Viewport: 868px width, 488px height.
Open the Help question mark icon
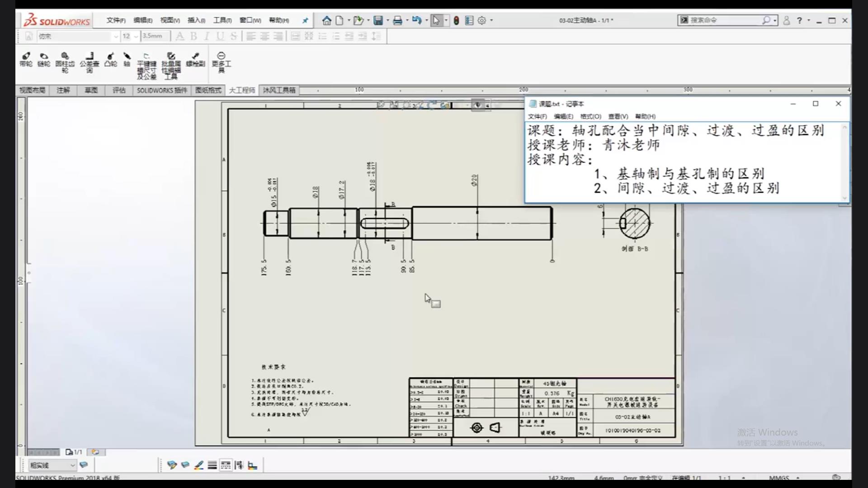point(799,20)
